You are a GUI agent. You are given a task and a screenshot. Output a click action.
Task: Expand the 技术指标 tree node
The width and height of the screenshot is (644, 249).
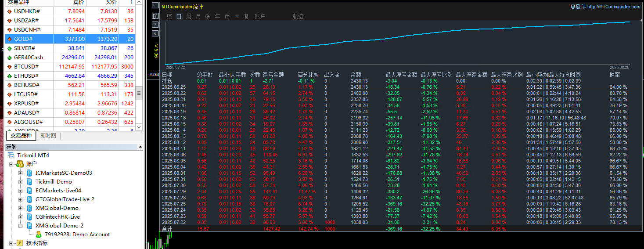coord(11,243)
